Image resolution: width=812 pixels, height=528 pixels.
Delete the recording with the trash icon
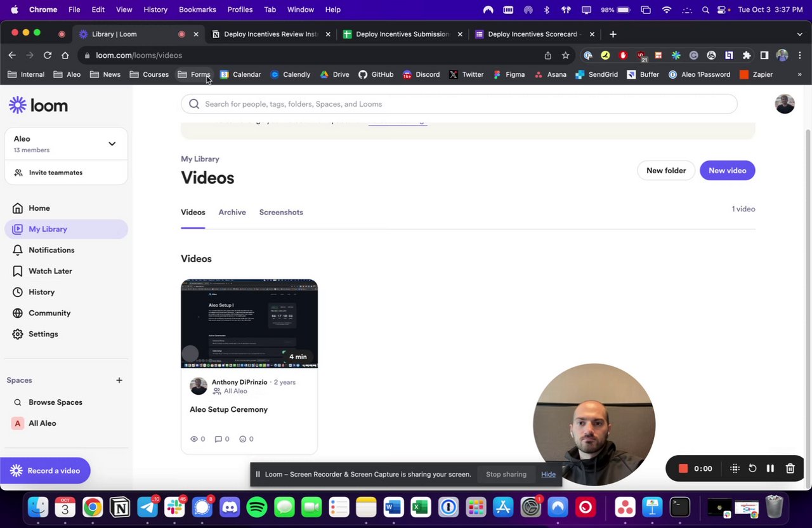[790, 468]
